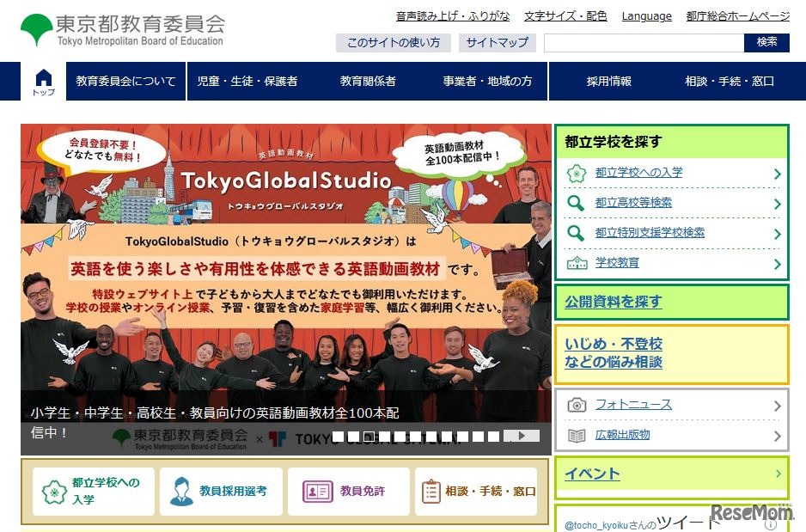Click the chevron arrow in 都立特別支援学校検索 row
The height and width of the screenshot is (532, 806).
tap(777, 234)
